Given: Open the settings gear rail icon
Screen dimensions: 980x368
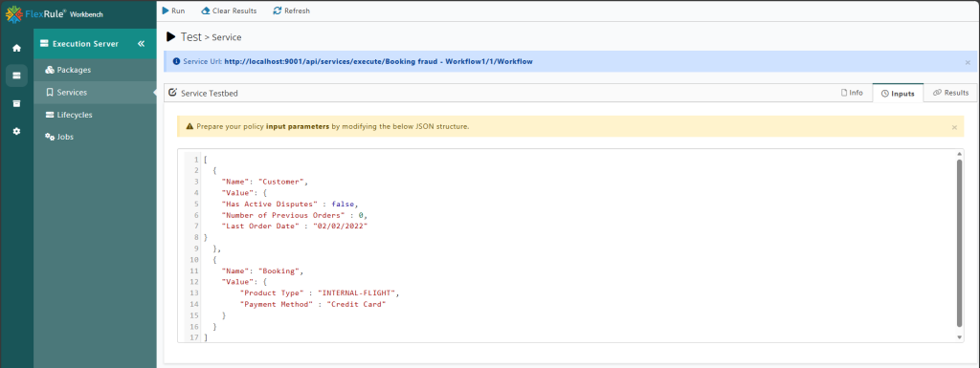Looking at the screenshot, I should click(x=17, y=131).
